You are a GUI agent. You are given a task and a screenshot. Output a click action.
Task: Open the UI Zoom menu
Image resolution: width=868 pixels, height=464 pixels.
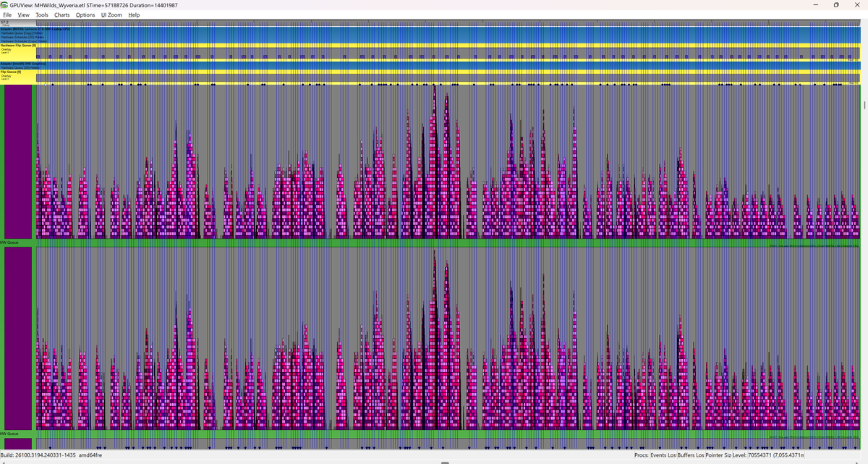tap(111, 14)
